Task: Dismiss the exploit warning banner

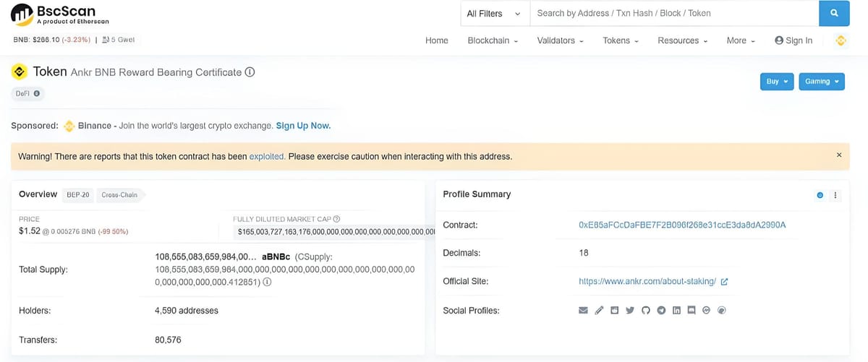Action: [x=839, y=155]
